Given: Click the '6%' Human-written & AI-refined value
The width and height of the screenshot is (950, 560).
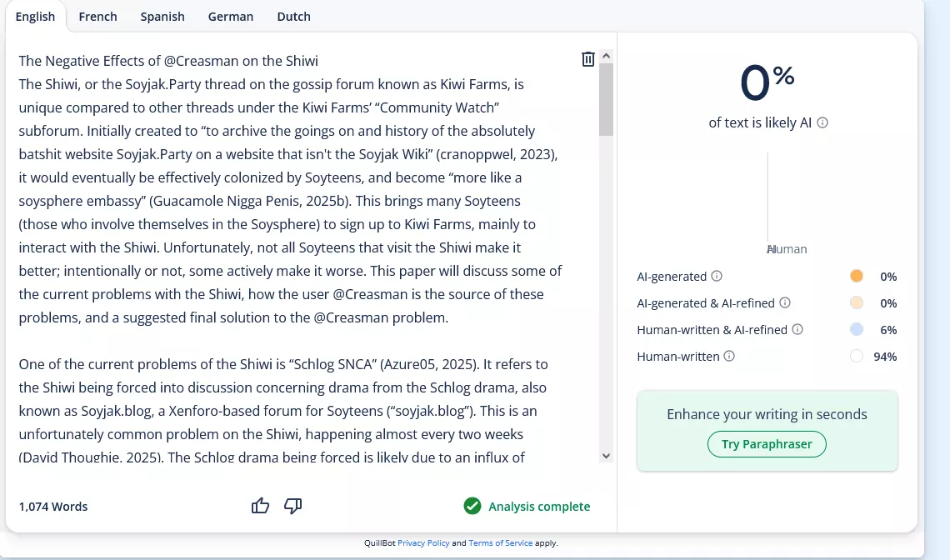Looking at the screenshot, I should coord(888,330).
